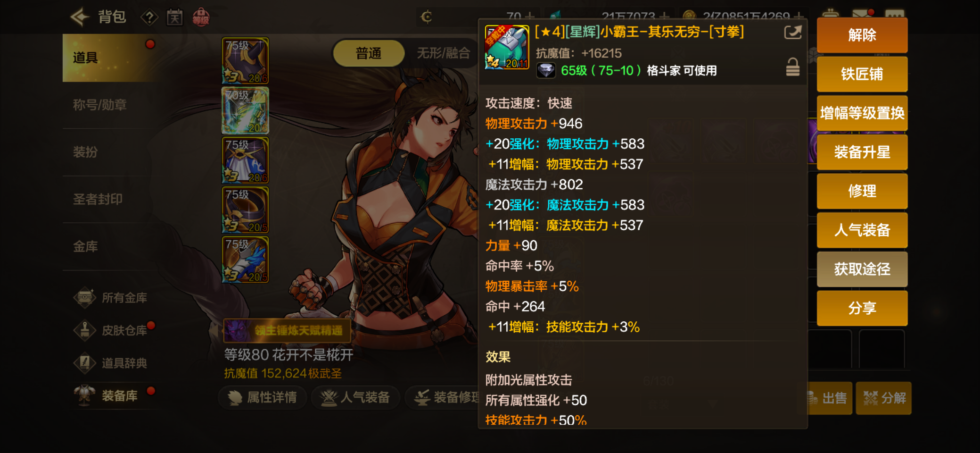Select the level 70 equipped item thumbnail

tap(245, 110)
